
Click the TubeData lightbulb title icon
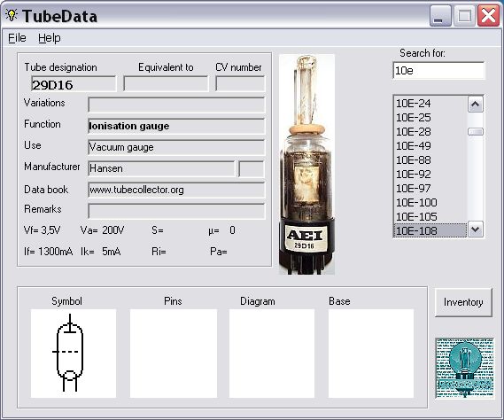point(12,15)
